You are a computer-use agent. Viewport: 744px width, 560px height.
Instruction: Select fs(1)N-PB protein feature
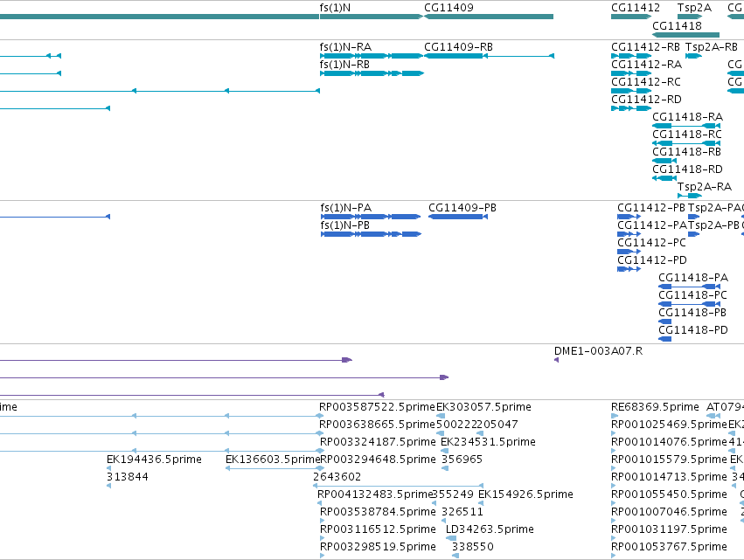click(x=371, y=234)
